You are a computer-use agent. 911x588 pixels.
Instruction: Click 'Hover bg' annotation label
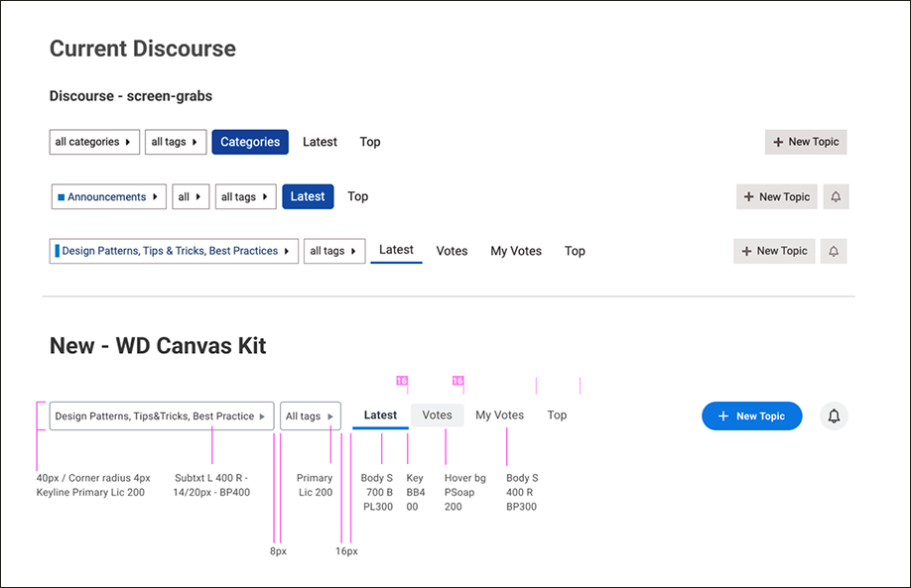(464, 478)
